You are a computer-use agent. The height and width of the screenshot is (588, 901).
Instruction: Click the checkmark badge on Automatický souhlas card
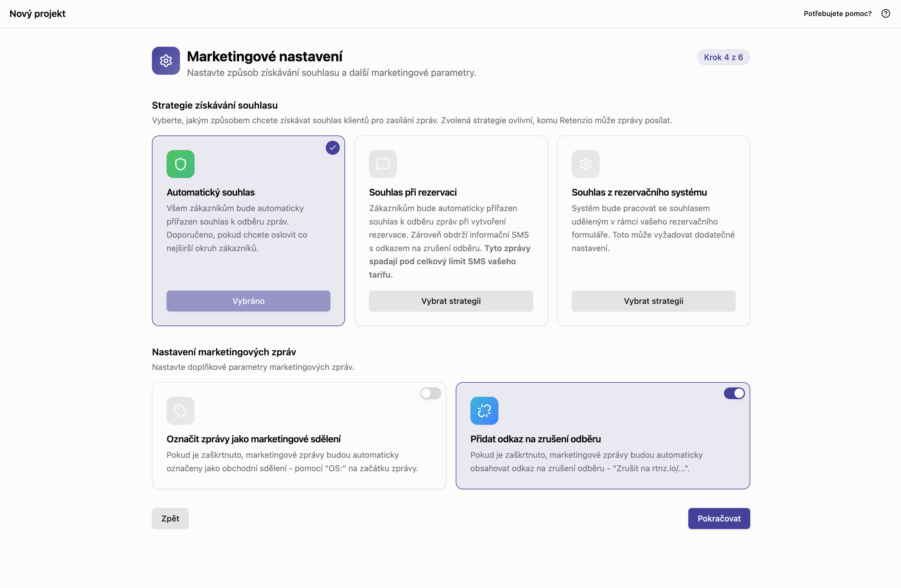click(332, 148)
